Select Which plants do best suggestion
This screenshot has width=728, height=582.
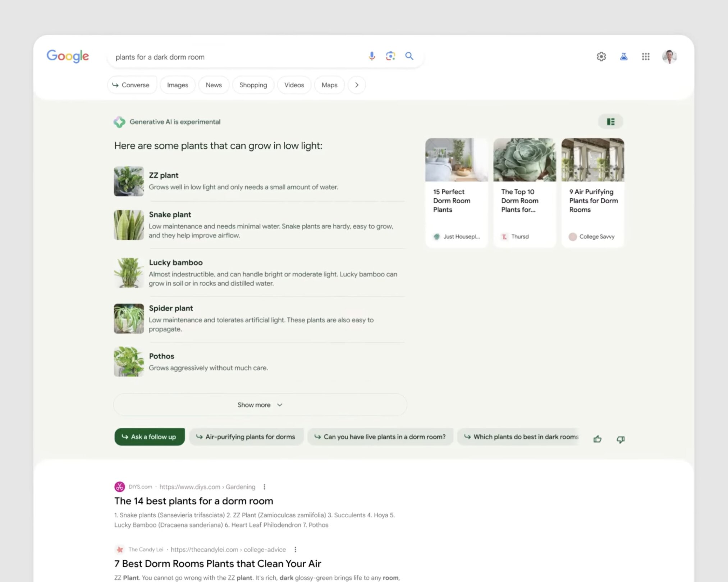[518, 437]
